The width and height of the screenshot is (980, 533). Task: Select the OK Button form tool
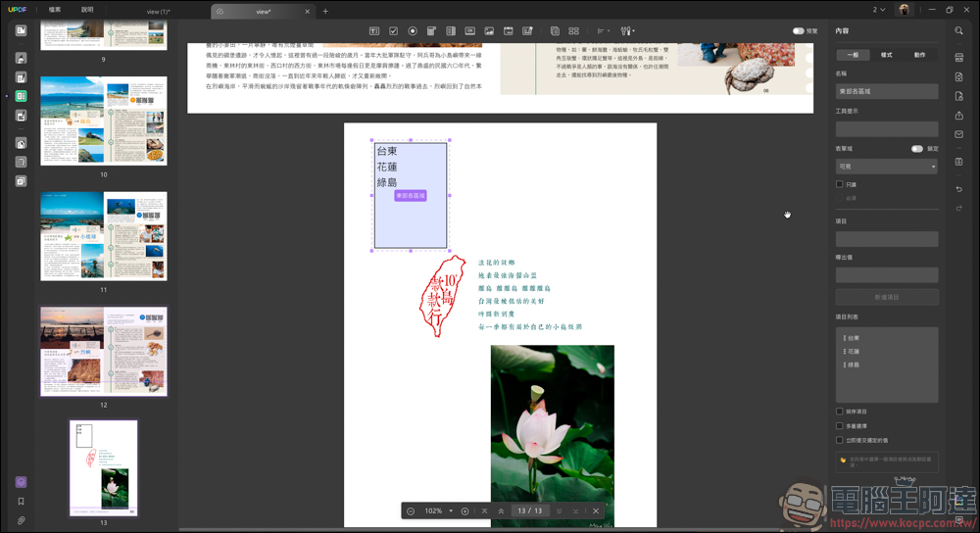(470, 30)
